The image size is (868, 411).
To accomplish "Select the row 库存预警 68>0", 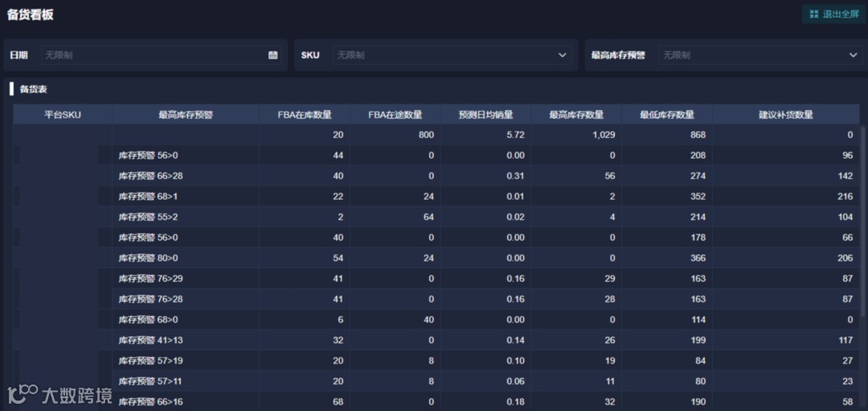I will pyautogui.click(x=436, y=319).
